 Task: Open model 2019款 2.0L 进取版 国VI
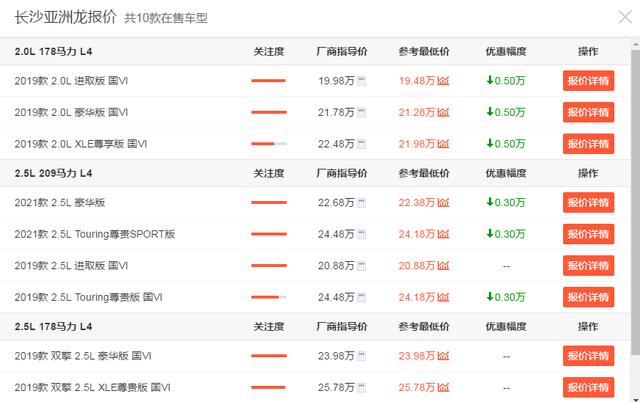(71, 81)
